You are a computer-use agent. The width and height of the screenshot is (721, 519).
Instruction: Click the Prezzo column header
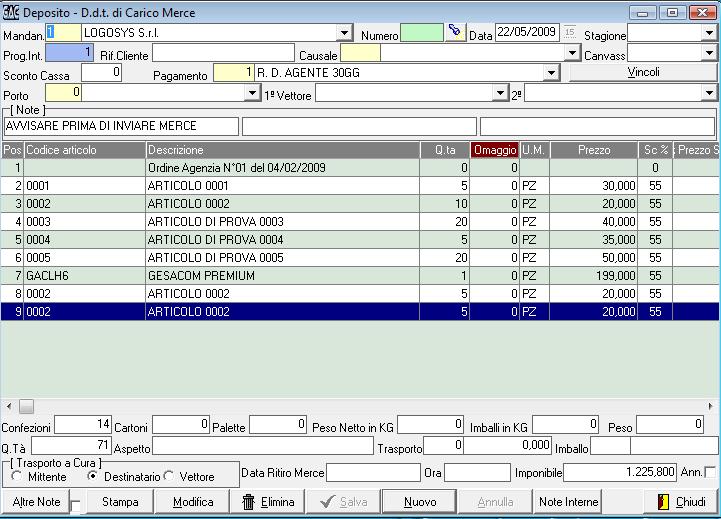(x=594, y=150)
